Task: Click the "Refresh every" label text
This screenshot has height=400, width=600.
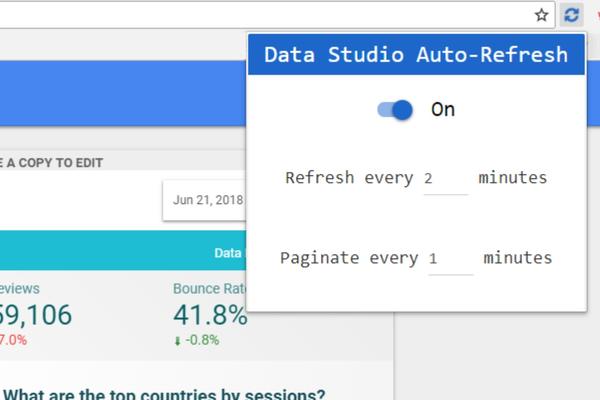Action: 349,178
